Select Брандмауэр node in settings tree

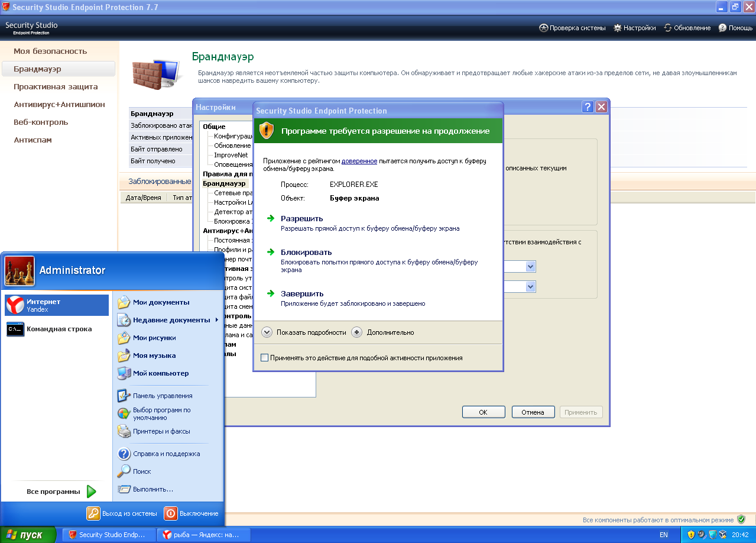[224, 183]
